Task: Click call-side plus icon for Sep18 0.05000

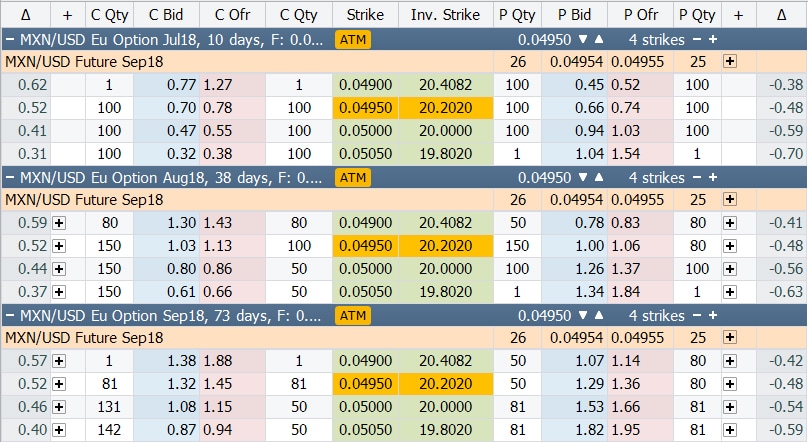Action: pos(59,407)
